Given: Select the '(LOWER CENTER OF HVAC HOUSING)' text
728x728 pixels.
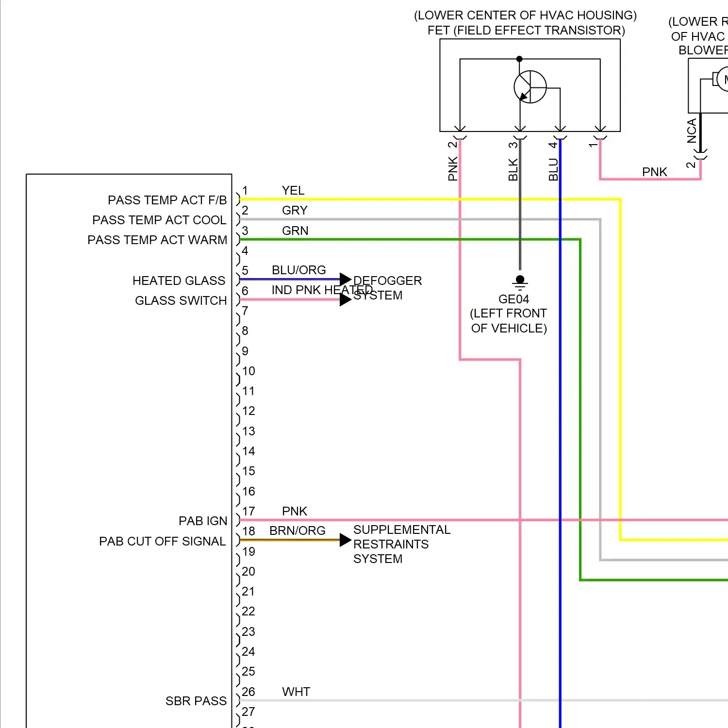Looking at the screenshot, I should [x=525, y=16].
